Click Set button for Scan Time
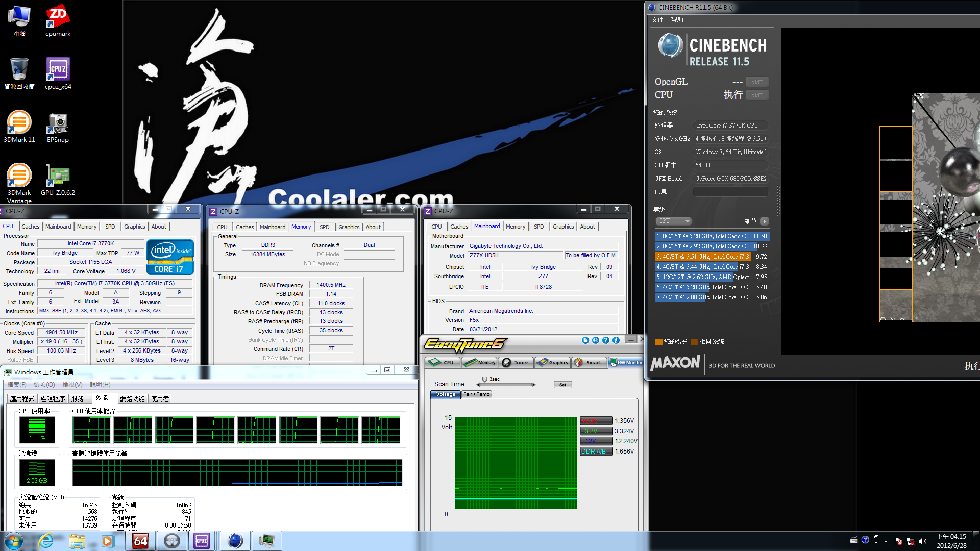Screen dimensions: 980x551 (562, 385)
